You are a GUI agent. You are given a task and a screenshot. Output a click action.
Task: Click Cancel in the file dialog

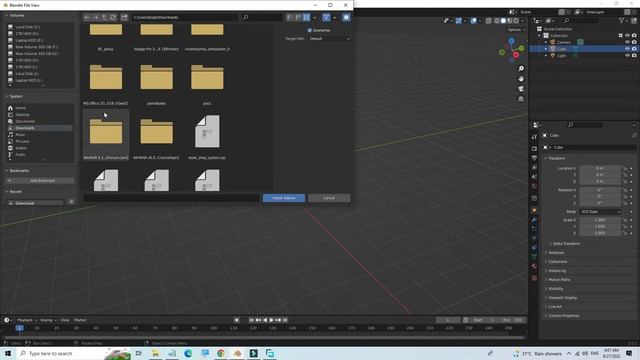329,198
